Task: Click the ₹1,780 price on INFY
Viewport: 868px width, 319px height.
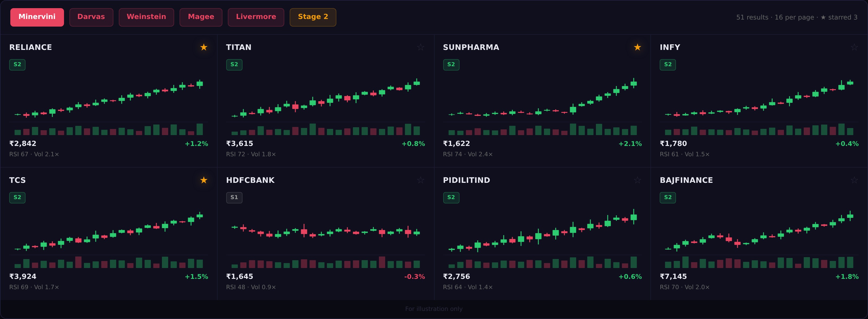Action: click(673, 144)
